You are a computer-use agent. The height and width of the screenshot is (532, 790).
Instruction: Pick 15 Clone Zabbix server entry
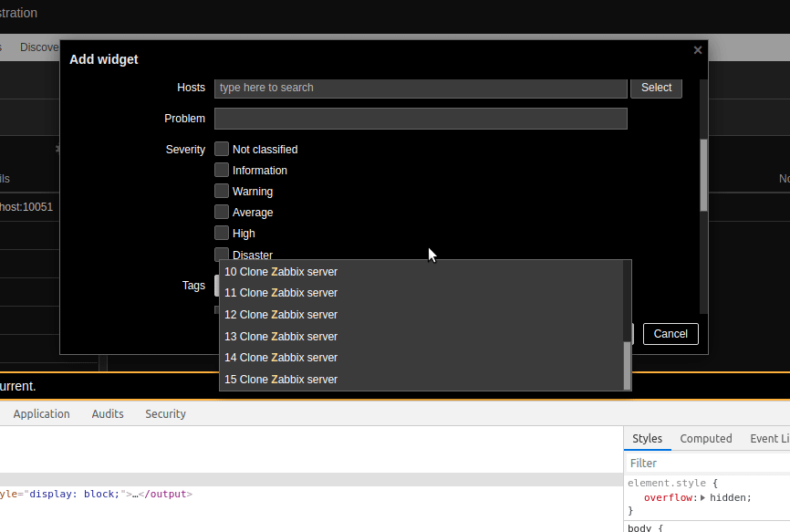pos(281,380)
